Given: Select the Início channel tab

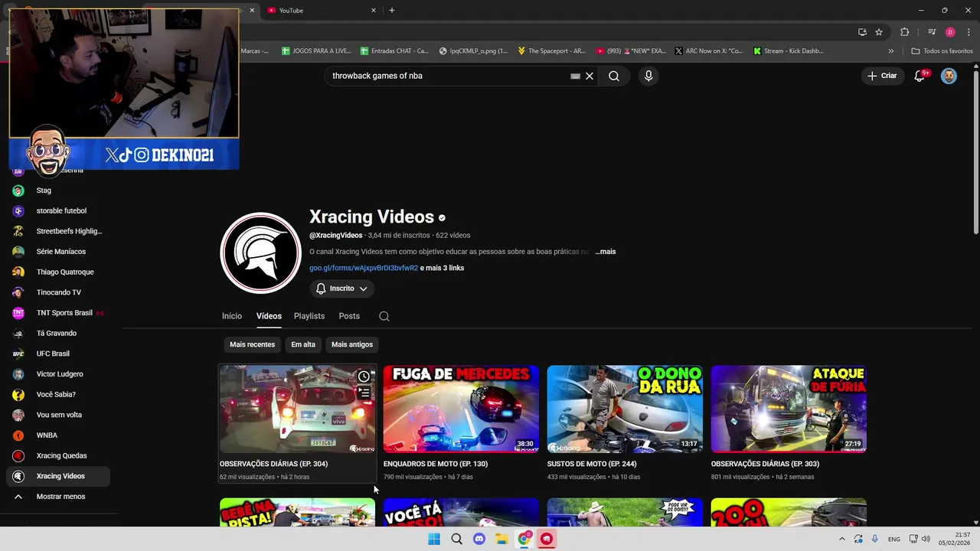Looking at the screenshot, I should pyautogui.click(x=232, y=316).
